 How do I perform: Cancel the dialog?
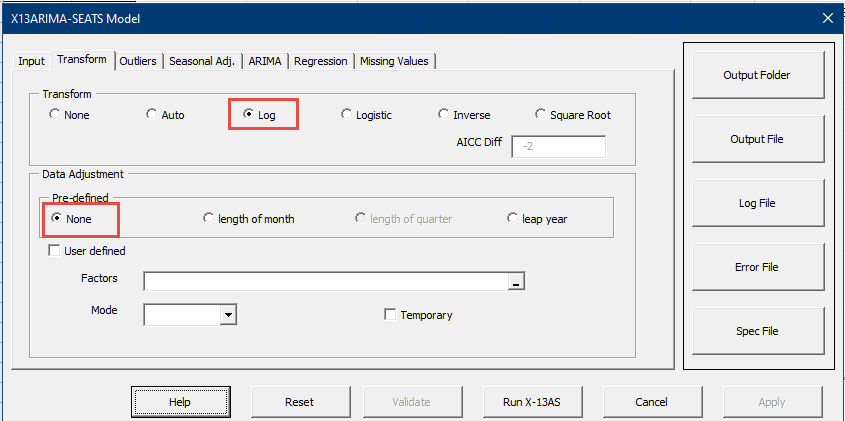[652, 402]
